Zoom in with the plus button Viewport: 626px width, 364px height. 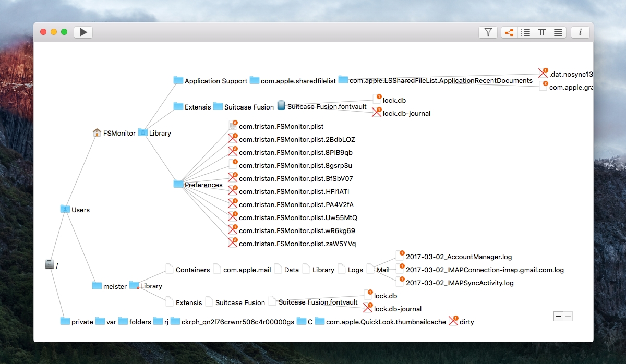tap(568, 316)
